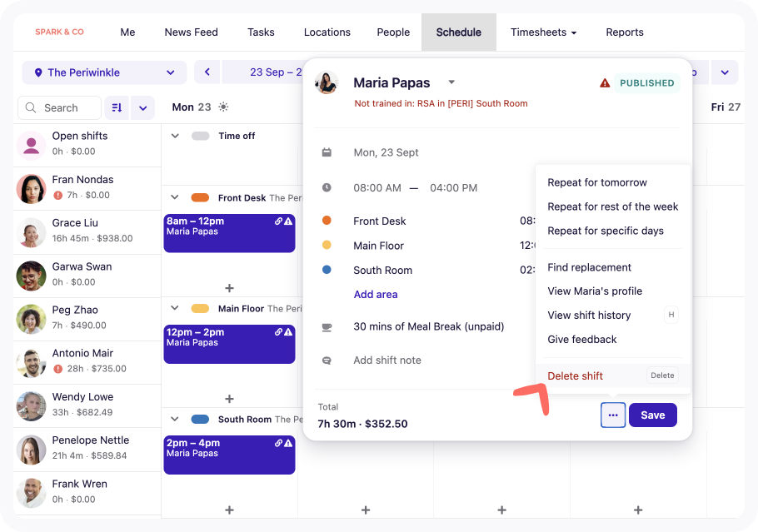Open Grace Liu's profile photo
Viewport: 758px width, 532px height.
point(32,232)
